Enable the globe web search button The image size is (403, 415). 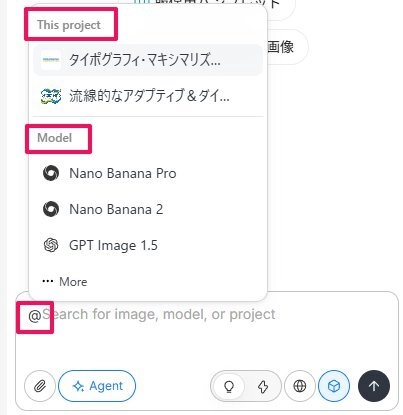coord(300,386)
